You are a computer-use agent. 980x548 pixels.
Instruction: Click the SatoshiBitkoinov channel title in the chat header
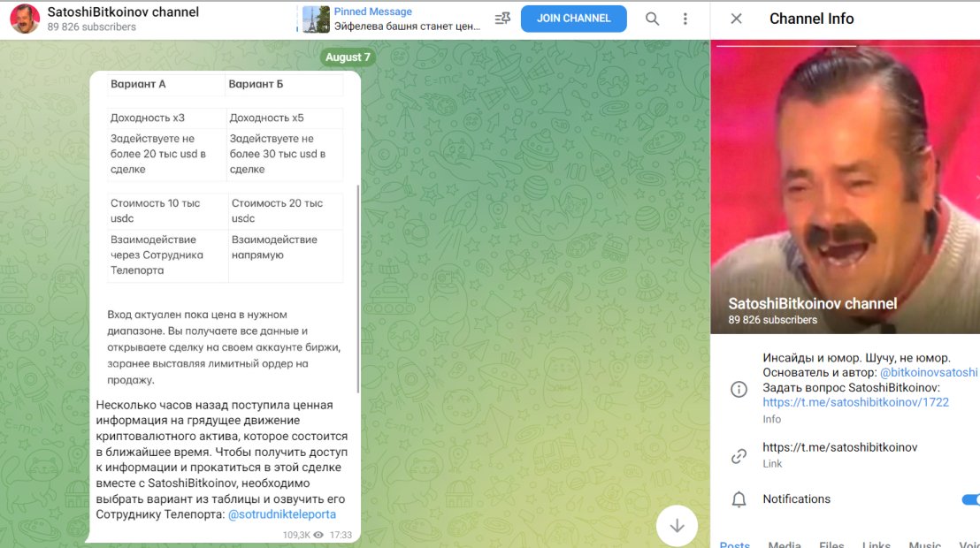pyautogui.click(x=123, y=11)
